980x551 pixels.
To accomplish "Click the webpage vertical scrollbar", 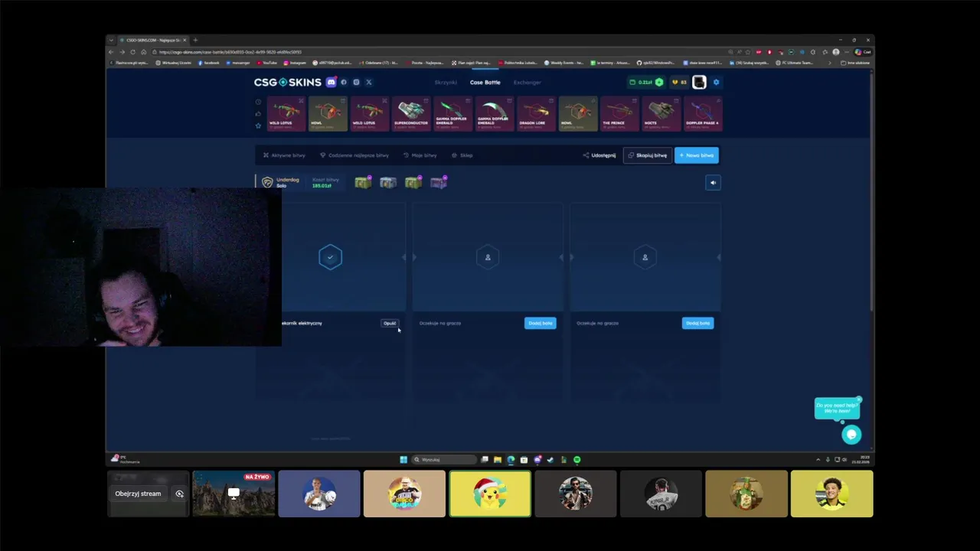I will tap(871, 190).
